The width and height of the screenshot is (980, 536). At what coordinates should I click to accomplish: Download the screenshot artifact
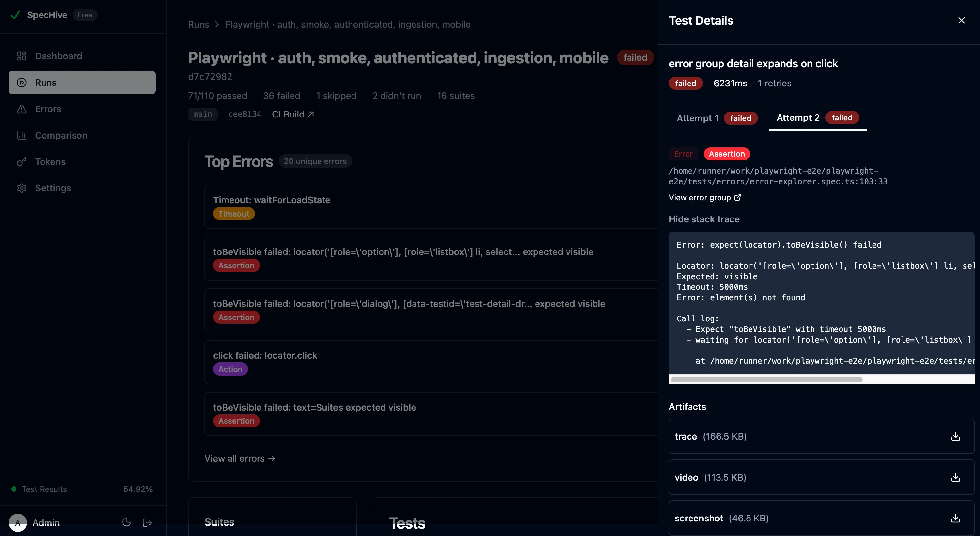tap(955, 518)
